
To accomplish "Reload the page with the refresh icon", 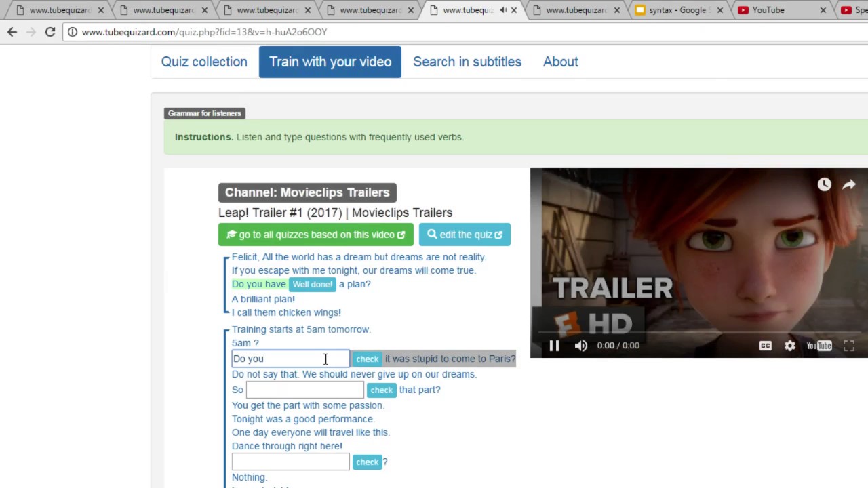I will [x=50, y=32].
